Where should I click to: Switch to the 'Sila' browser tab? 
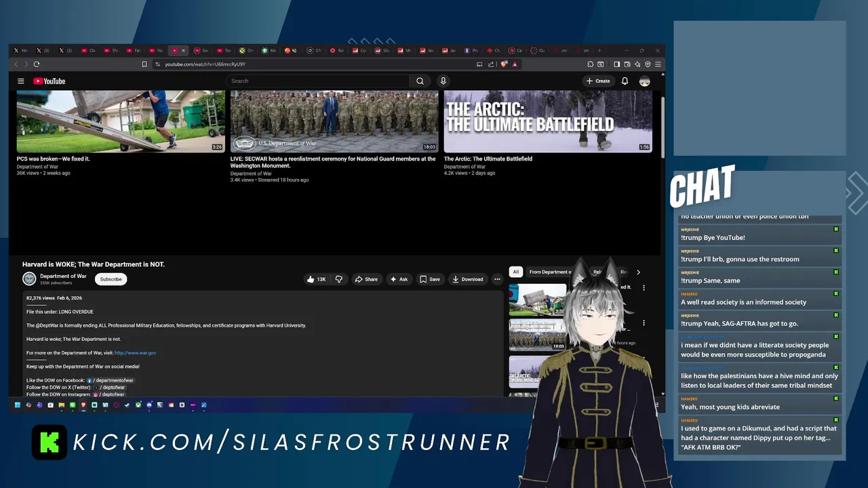382,50
